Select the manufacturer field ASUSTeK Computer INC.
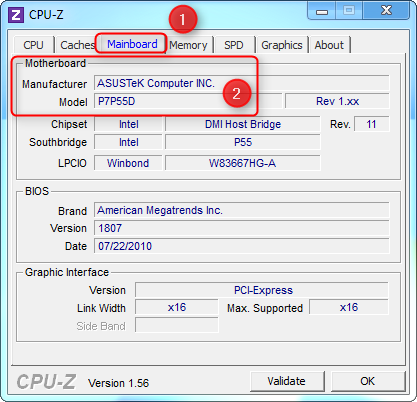 (241, 83)
